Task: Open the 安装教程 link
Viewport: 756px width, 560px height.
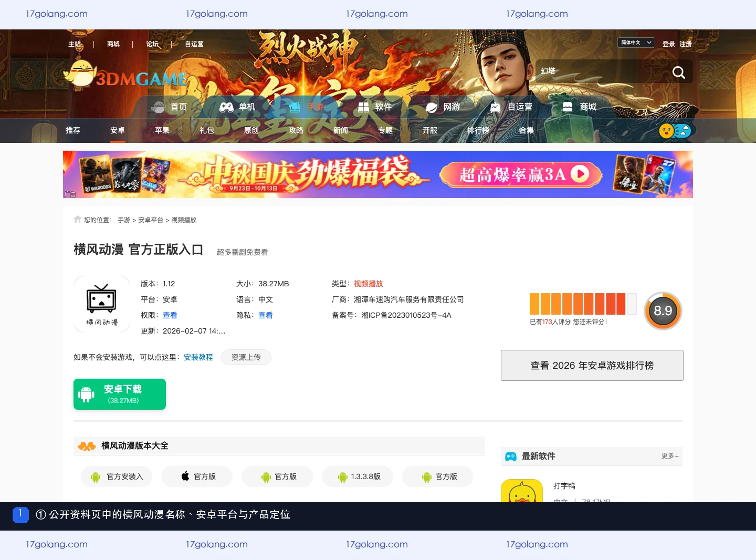Action: pyautogui.click(x=198, y=357)
